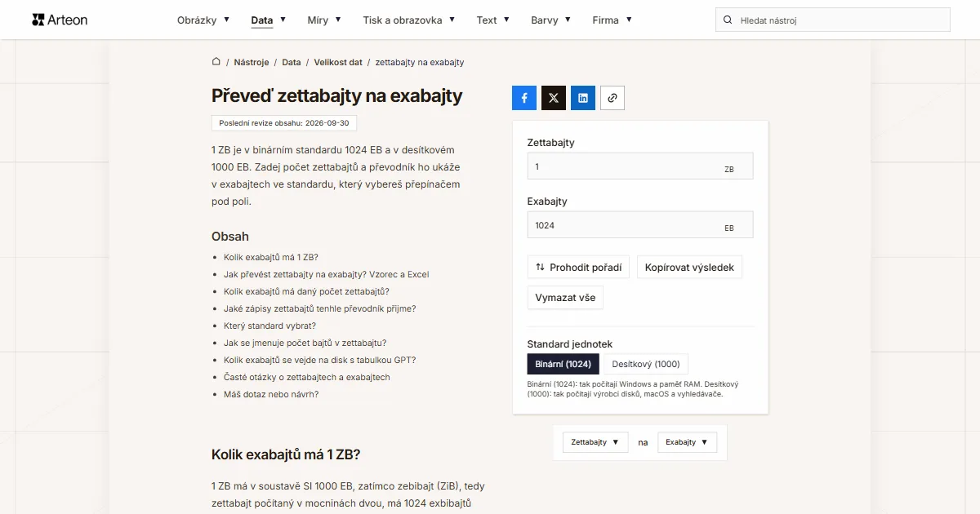The height and width of the screenshot is (514, 980).
Task: Go to home breadcrumb icon
Action: click(x=216, y=62)
